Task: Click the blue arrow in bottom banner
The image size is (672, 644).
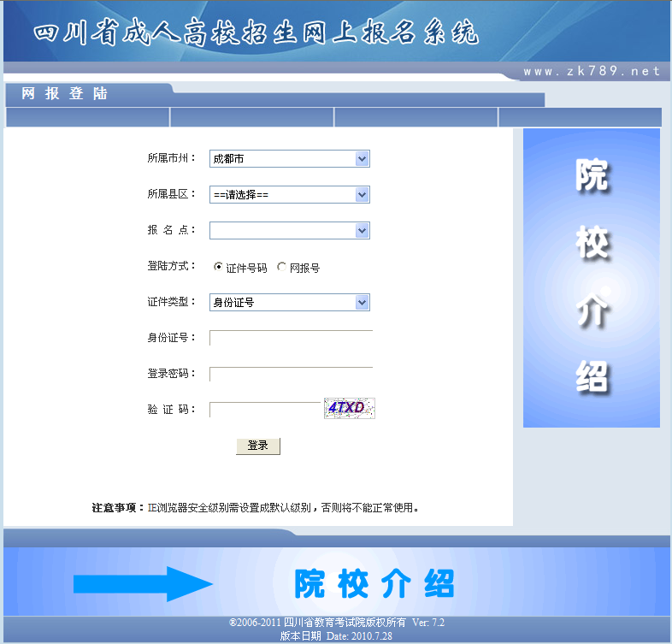Action: (x=142, y=584)
